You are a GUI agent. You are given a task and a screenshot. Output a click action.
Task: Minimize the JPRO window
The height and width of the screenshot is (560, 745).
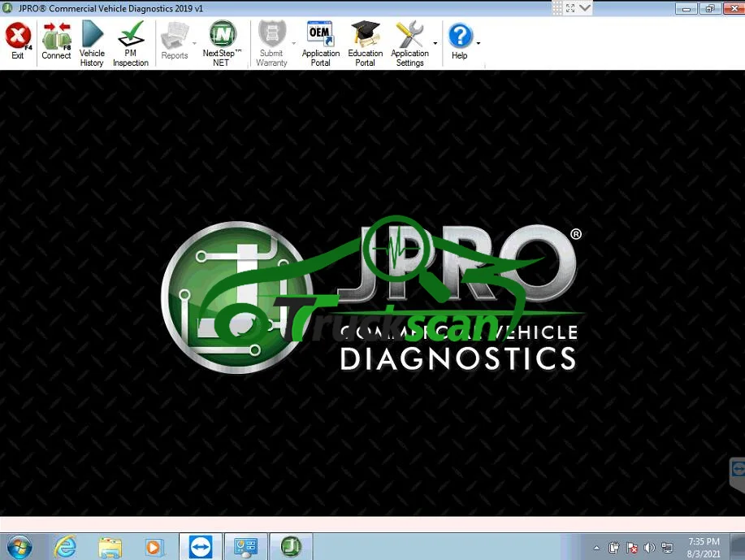tap(686, 9)
